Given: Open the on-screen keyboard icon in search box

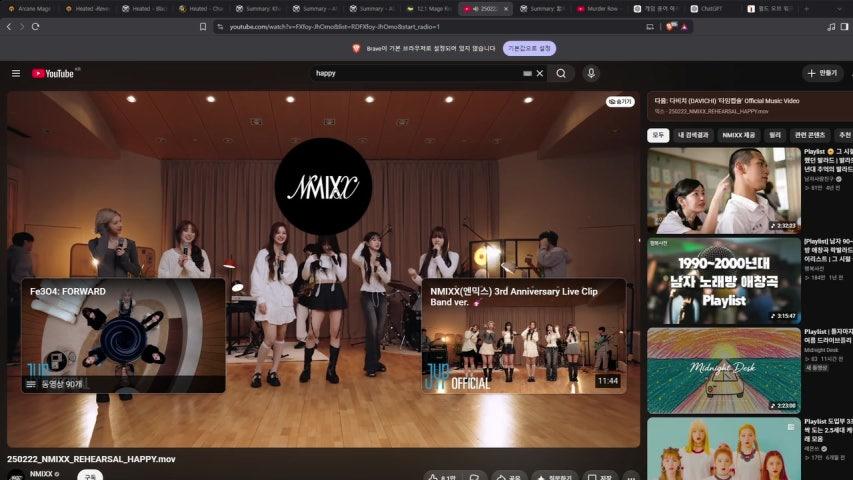Looking at the screenshot, I should point(527,73).
